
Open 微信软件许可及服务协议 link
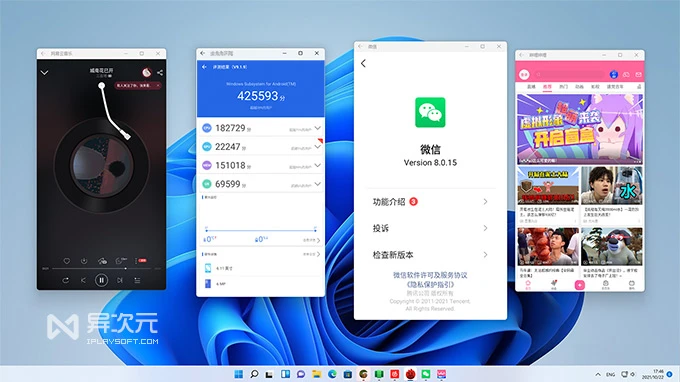point(430,275)
